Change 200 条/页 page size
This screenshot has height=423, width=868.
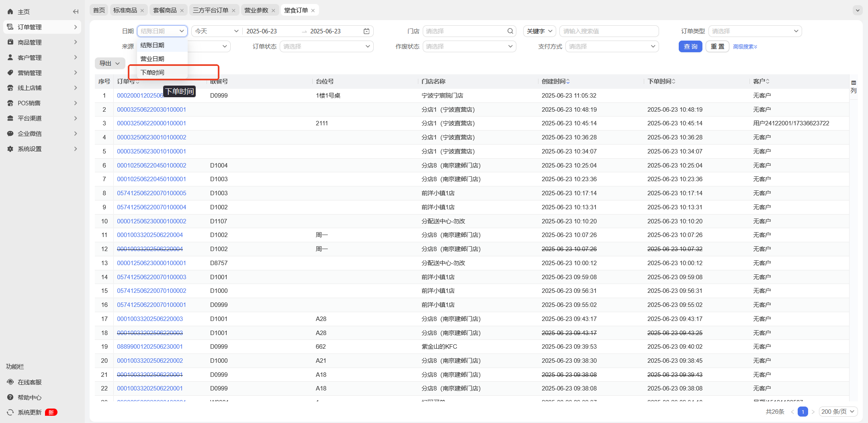838,412
